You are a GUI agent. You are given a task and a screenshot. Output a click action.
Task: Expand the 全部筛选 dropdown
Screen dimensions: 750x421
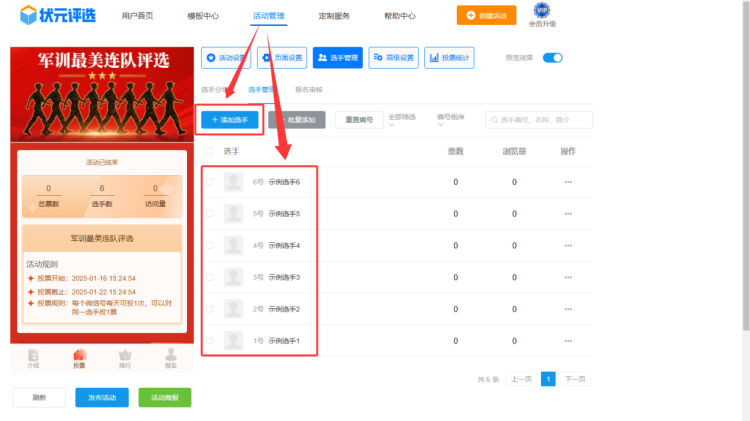coord(402,120)
